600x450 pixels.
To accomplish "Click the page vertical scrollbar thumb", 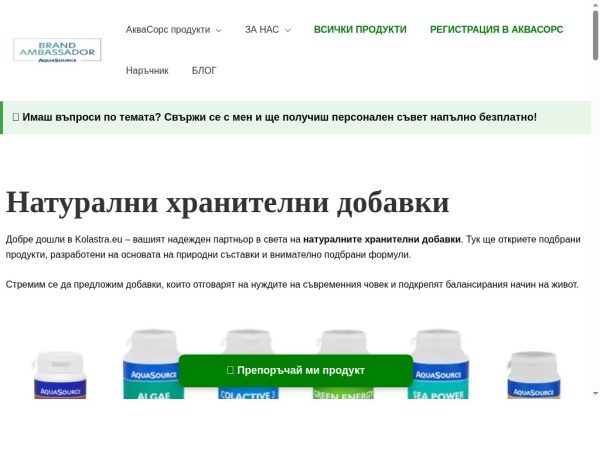I will [x=595, y=35].
